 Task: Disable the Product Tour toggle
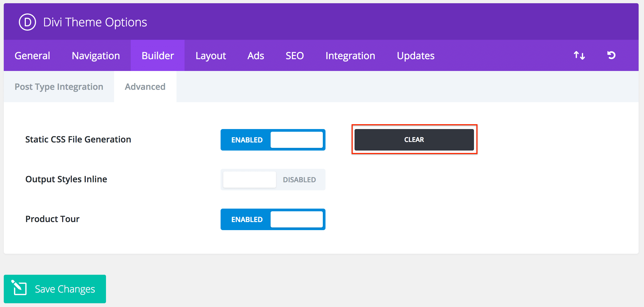click(x=273, y=219)
